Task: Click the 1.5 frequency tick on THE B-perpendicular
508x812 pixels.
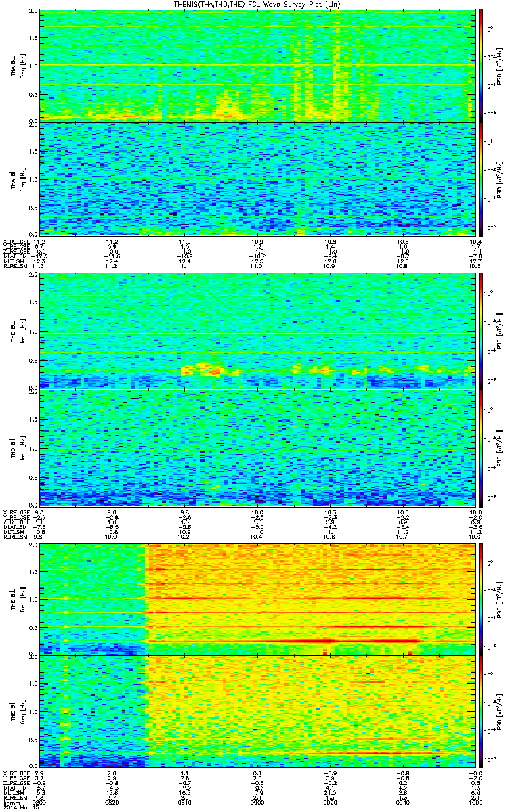Action: (x=33, y=571)
